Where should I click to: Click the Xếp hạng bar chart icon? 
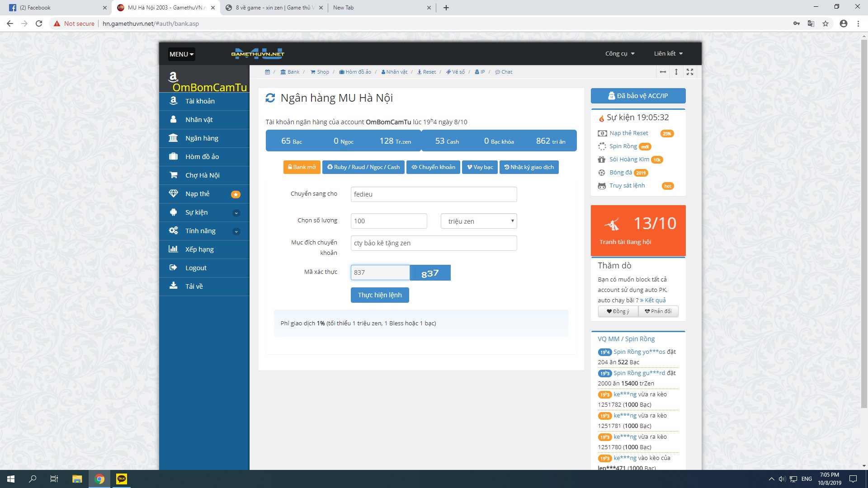pyautogui.click(x=173, y=249)
